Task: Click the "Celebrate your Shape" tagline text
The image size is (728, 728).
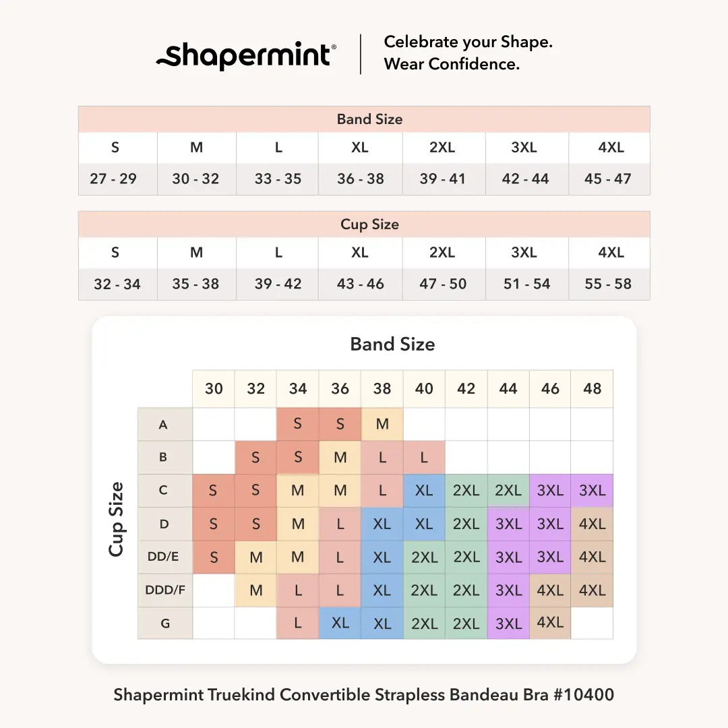Action: (468, 42)
